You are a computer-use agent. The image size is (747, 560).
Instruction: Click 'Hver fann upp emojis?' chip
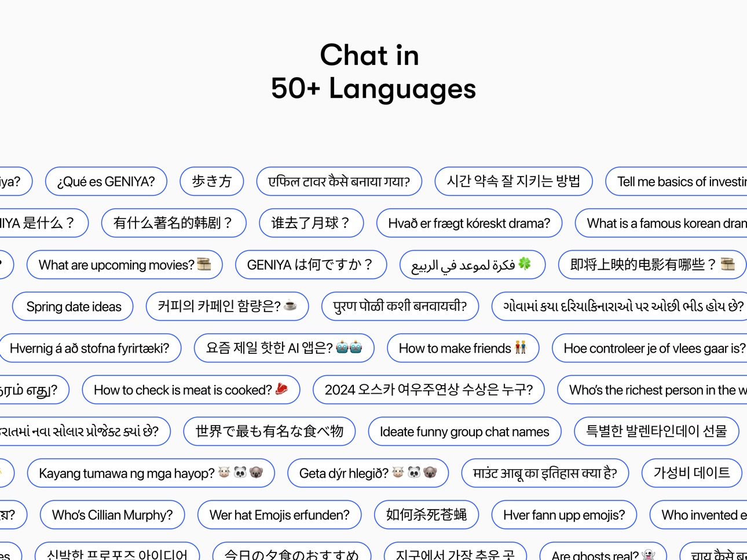564,515
